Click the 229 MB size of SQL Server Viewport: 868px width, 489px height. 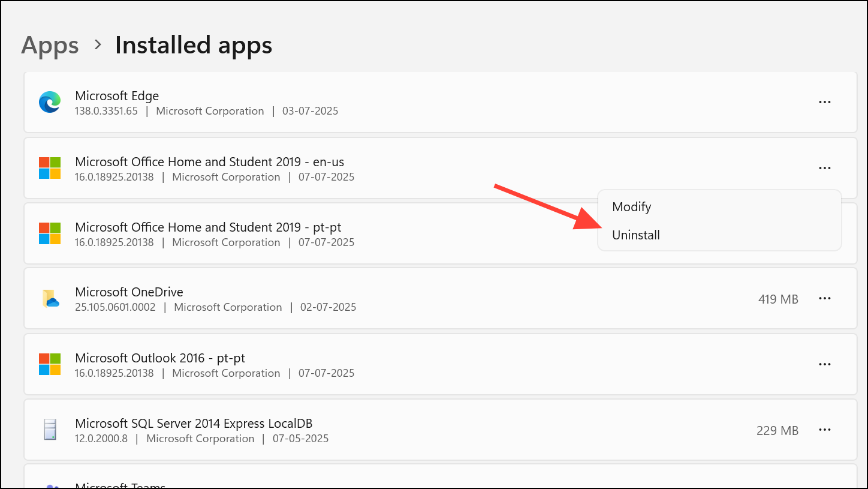(777, 430)
